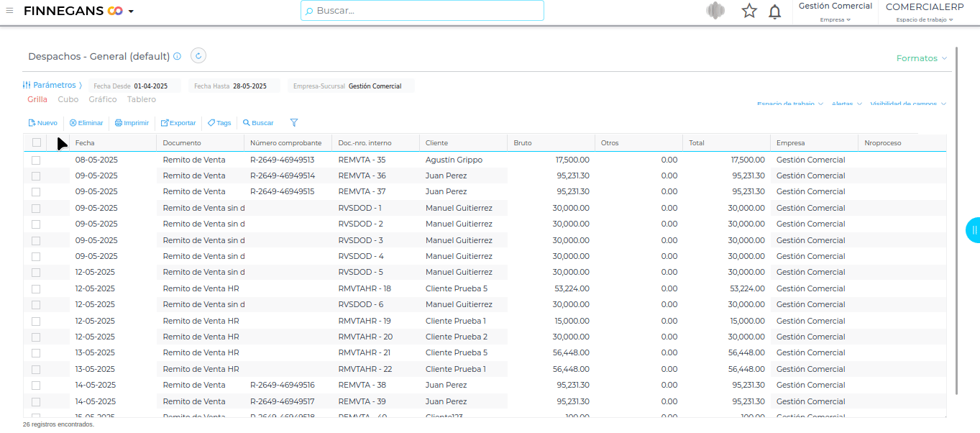Screen dimensions: 980x433
Task: Sort by the Total column header
Action: (727, 142)
